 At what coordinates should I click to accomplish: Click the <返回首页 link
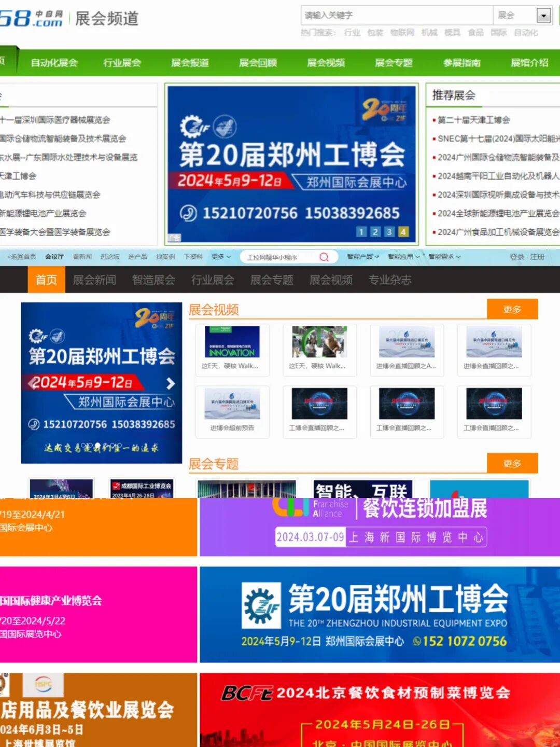point(22,257)
